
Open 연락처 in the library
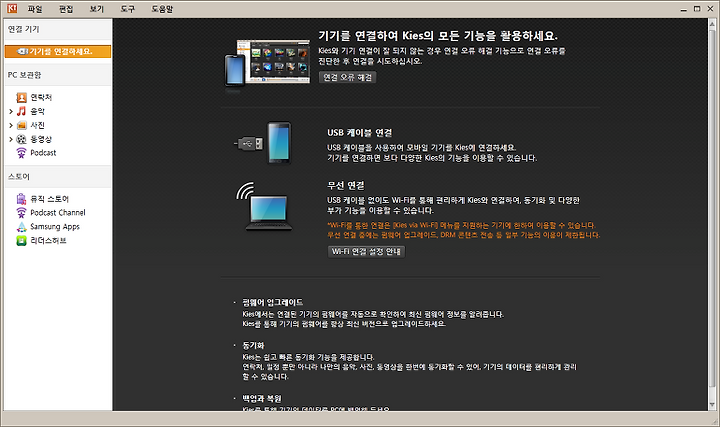(41, 97)
